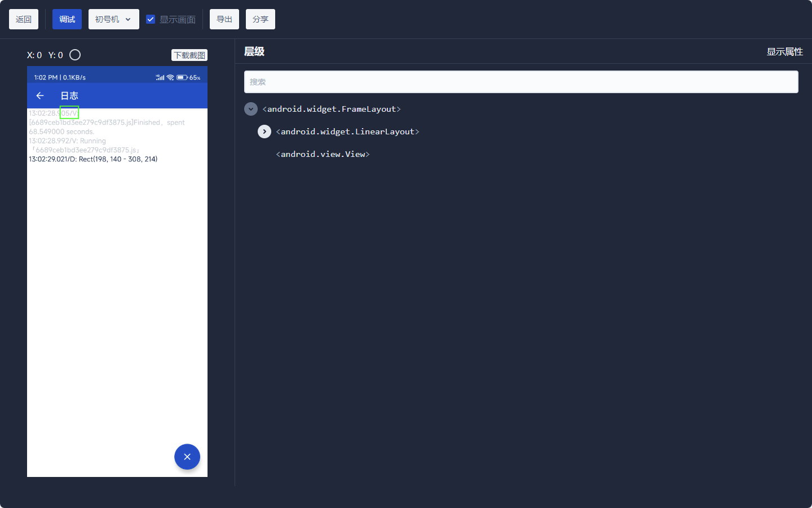Viewport: 812px width, 508px height.
Task: Click the 1:02 PM time in status bar
Action: point(46,77)
